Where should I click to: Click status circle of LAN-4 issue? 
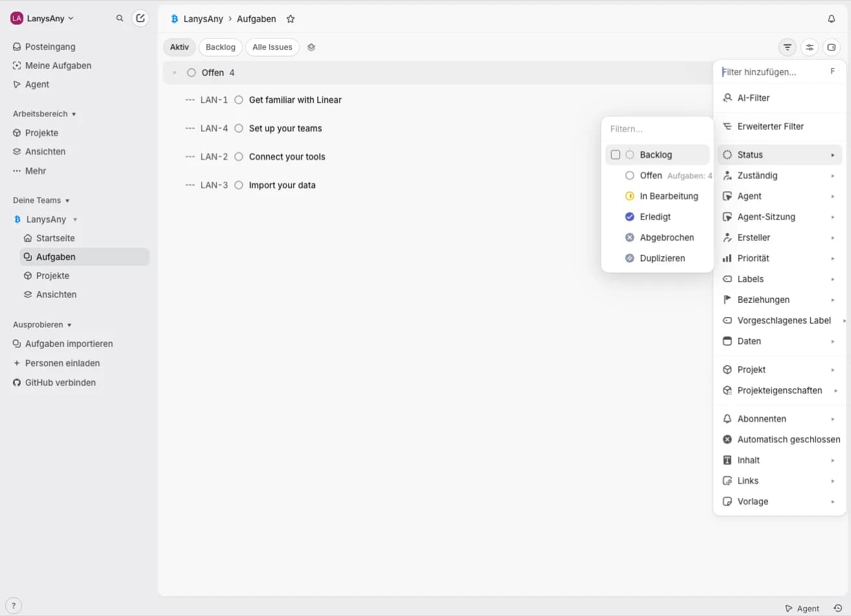pyautogui.click(x=239, y=128)
